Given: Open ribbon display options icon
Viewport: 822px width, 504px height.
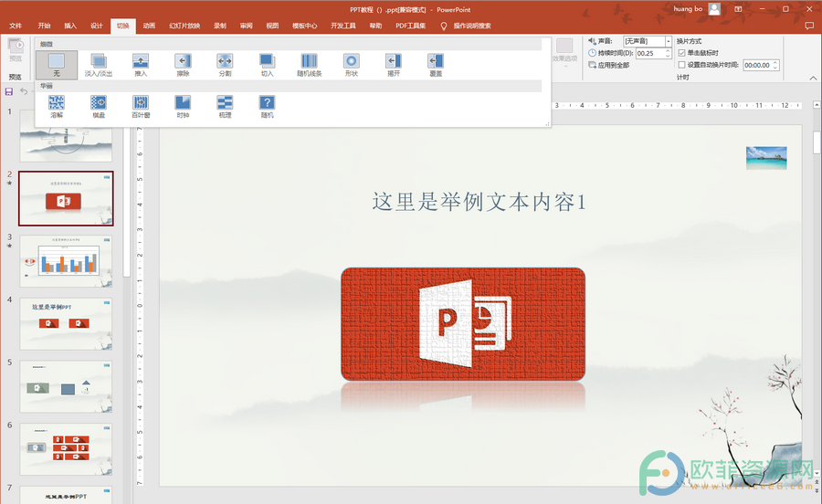Looking at the screenshot, I should [738, 9].
